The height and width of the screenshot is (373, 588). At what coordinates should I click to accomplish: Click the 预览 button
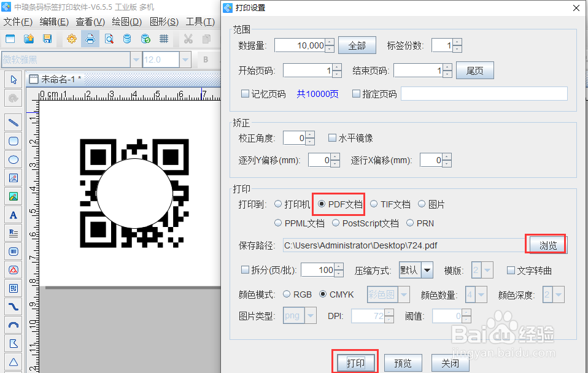(403, 363)
